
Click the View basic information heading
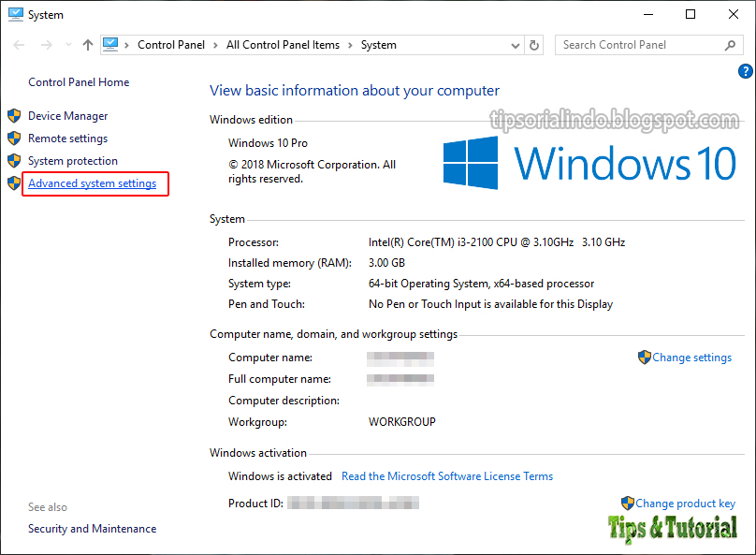355,91
